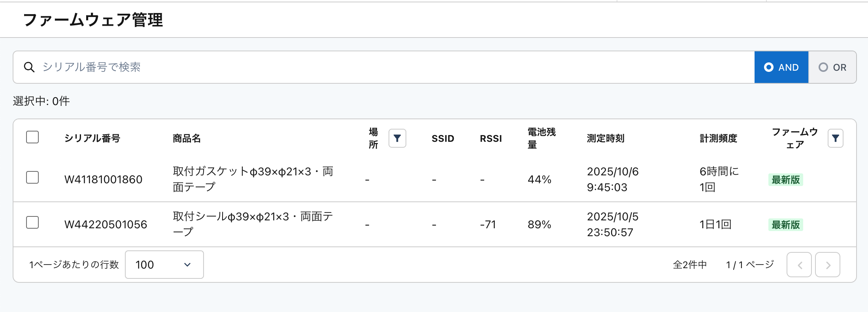Select the OR search mode

tap(832, 67)
